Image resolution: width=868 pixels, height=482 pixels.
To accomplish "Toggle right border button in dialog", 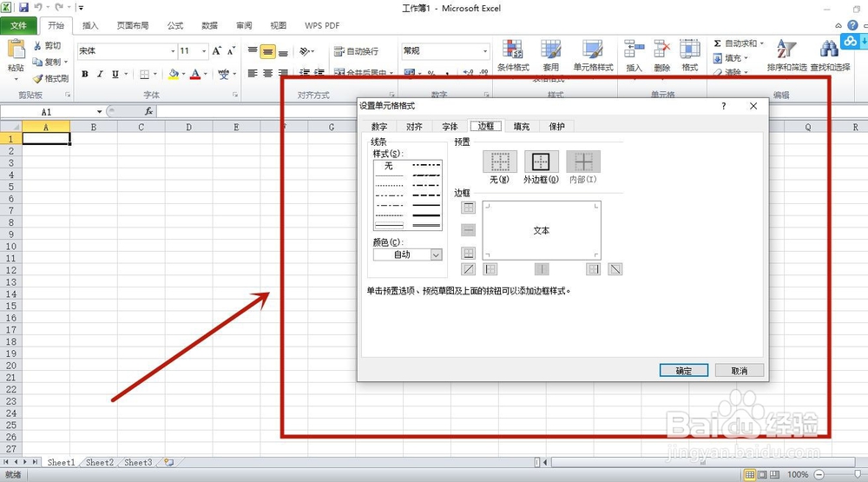I will [x=594, y=269].
